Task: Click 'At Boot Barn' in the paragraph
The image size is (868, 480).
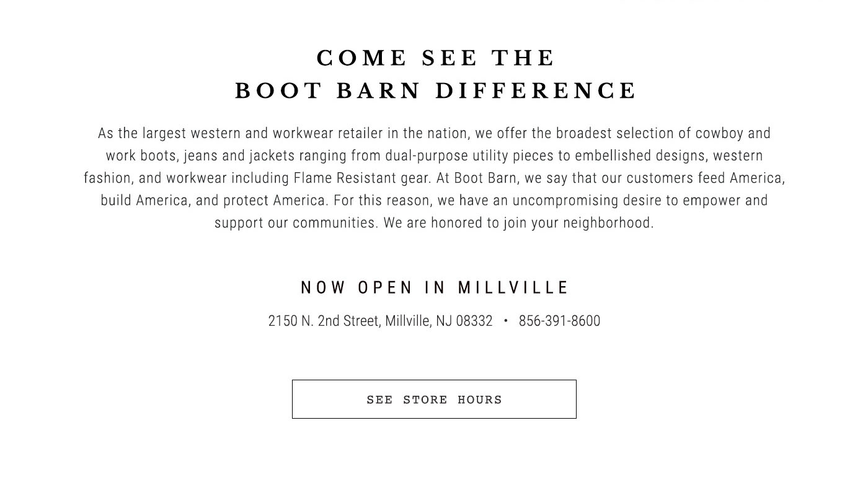Action: point(477,178)
